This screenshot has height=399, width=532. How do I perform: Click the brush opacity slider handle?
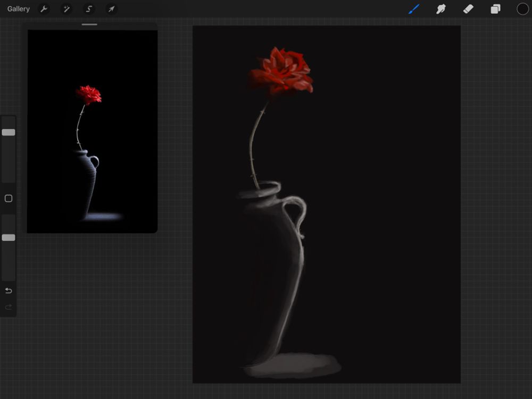coord(9,237)
